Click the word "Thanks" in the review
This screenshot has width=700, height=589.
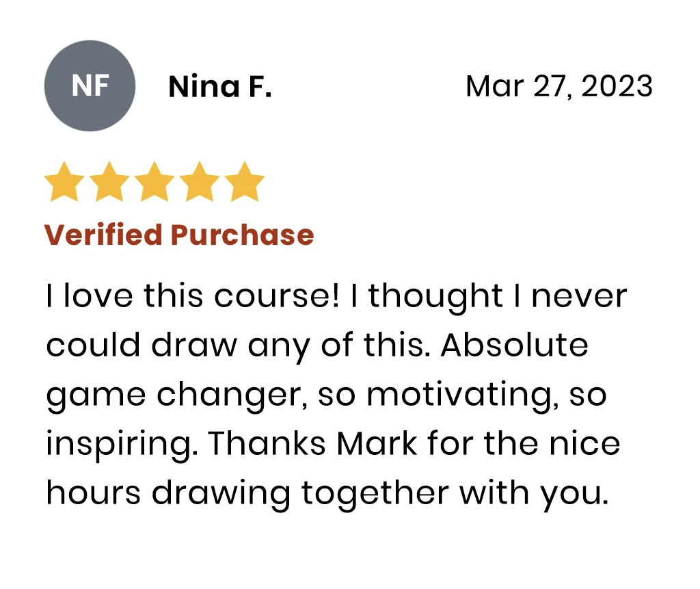click(266, 443)
